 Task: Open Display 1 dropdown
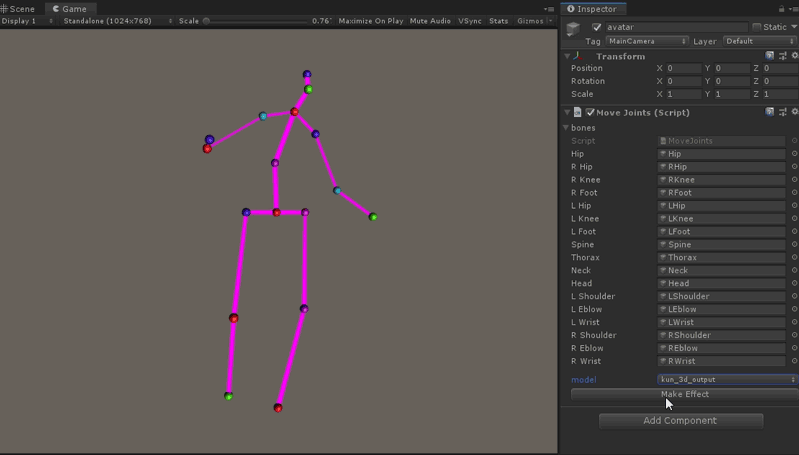click(28, 21)
